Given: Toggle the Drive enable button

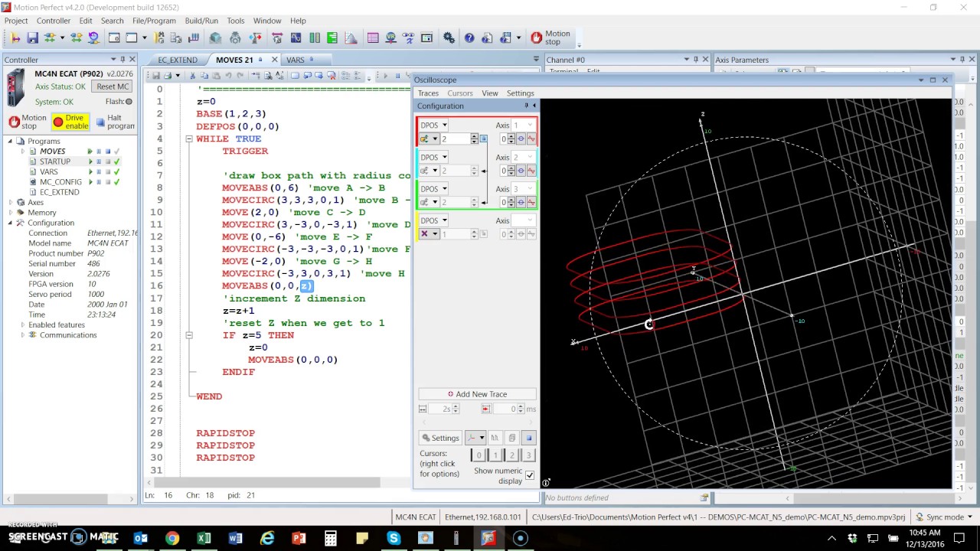Looking at the screenshot, I should pyautogui.click(x=70, y=122).
